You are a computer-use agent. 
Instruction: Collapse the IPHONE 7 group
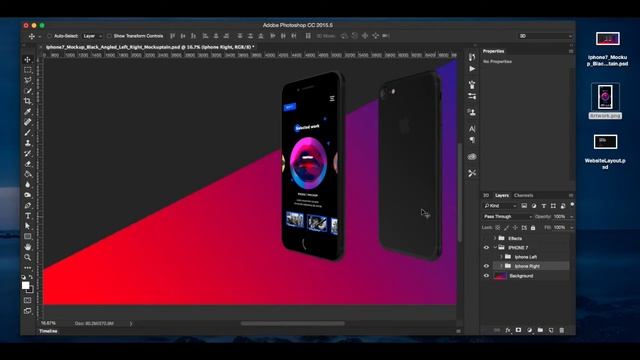click(x=495, y=248)
